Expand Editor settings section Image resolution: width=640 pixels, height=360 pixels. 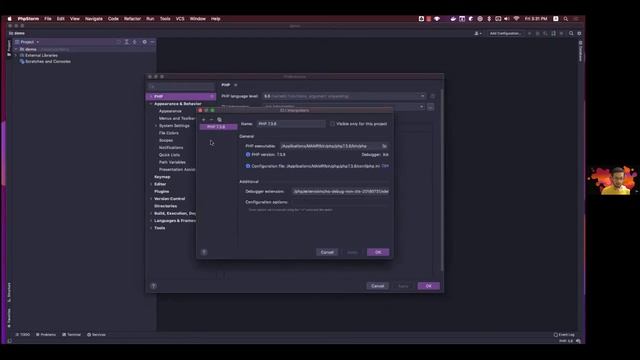click(x=151, y=184)
